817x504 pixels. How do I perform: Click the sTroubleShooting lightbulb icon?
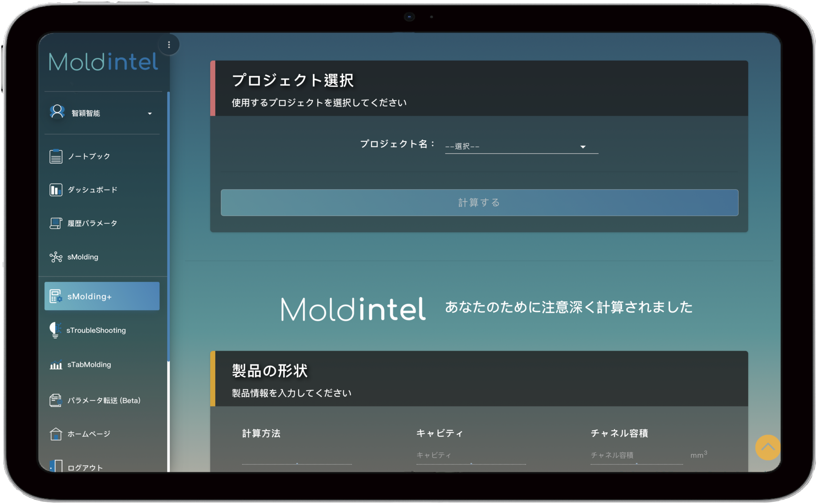click(55, 330)
